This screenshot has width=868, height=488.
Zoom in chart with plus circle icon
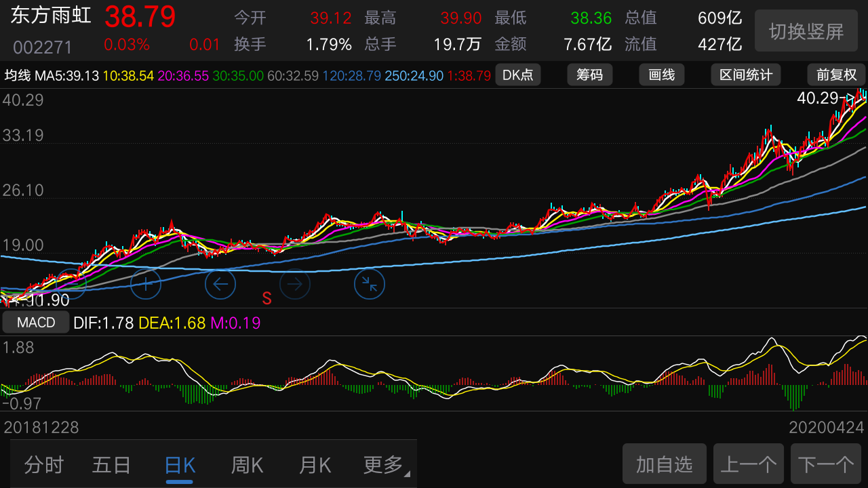[146, 284]
